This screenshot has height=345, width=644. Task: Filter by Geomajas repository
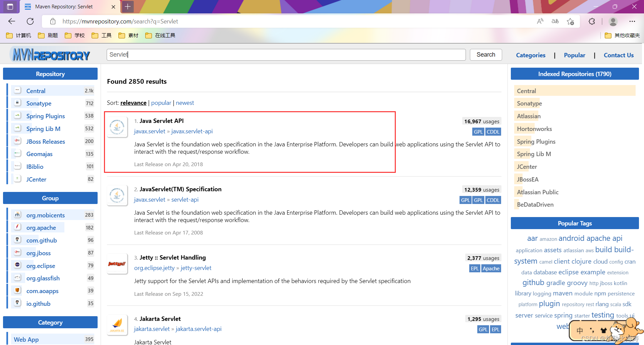pyautogui.click(x=39, y=154)
